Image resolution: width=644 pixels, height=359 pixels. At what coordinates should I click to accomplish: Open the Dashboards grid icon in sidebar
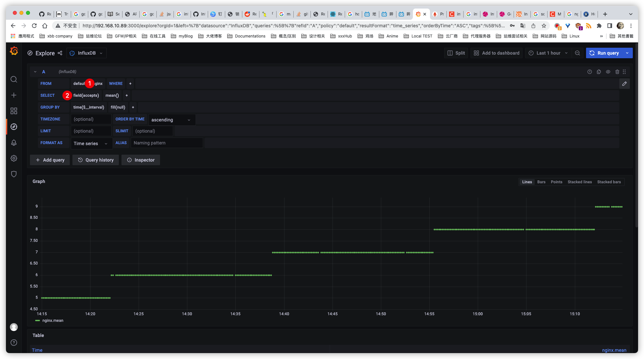pos(14,111)
